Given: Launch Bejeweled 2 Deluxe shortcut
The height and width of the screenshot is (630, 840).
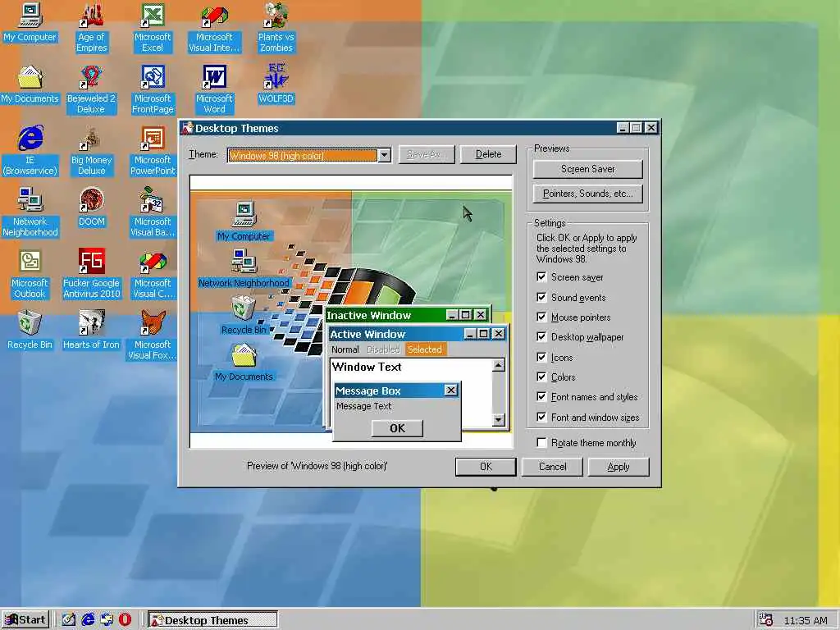Looking at the screenshot, I should coord(91,89).
